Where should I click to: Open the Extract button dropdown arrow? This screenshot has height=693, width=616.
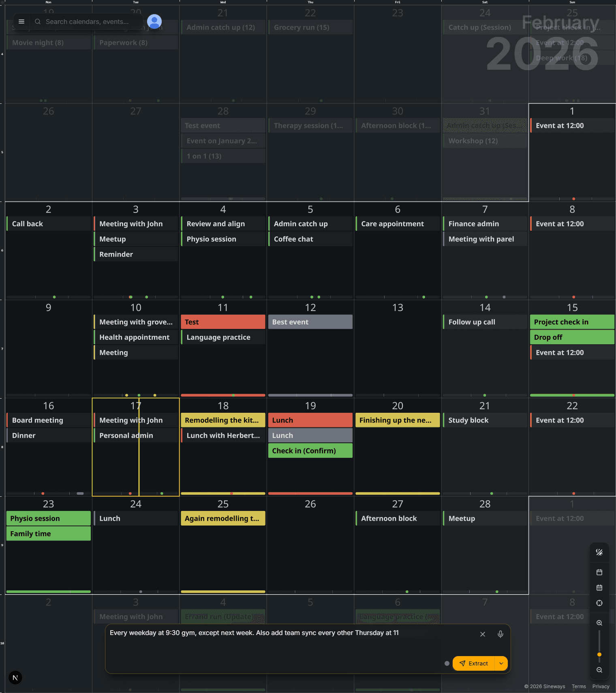click(x=501, y=663)
